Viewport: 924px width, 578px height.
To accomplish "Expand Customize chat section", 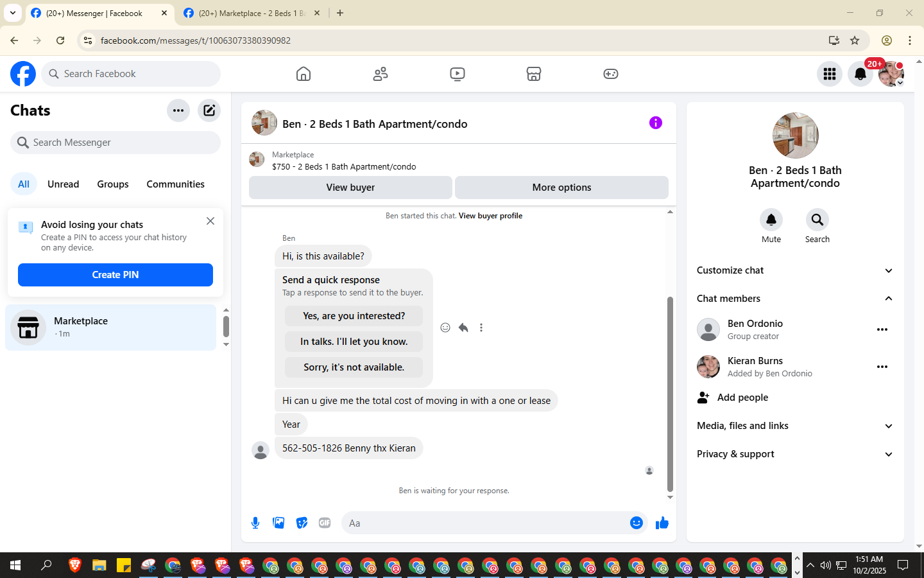I will [x=796, y=270].
